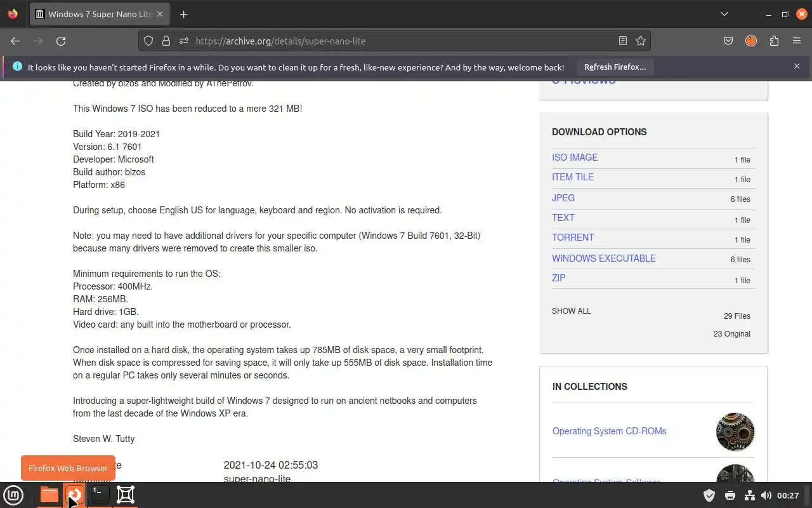Open the Firefox account avatar icon
Image resolution: width=812 pixels, height=508 pixels.
[751, 41]
